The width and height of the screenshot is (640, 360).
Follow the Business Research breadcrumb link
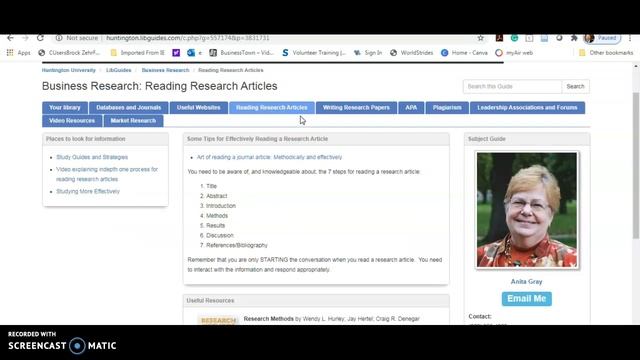165,70
